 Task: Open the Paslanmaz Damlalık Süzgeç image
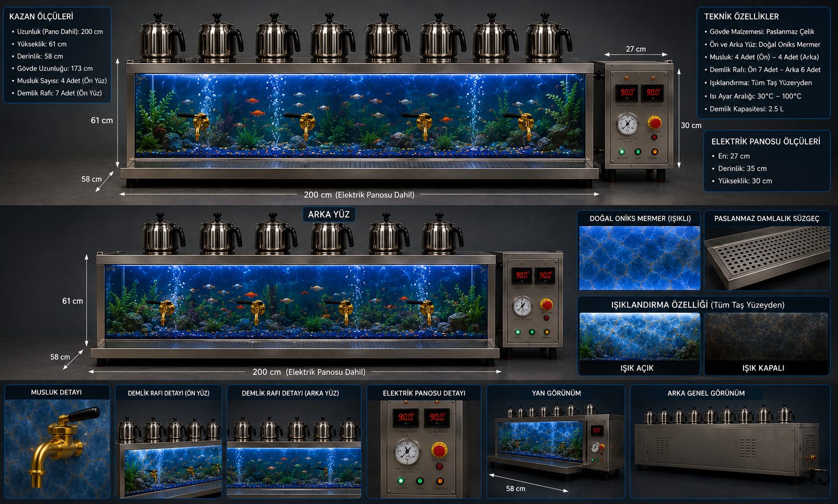(767, 258)
